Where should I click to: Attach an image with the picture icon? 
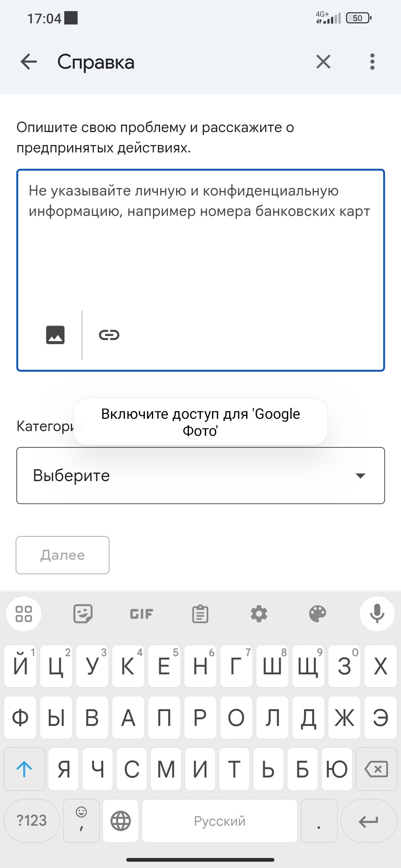[x=55, y=335]
